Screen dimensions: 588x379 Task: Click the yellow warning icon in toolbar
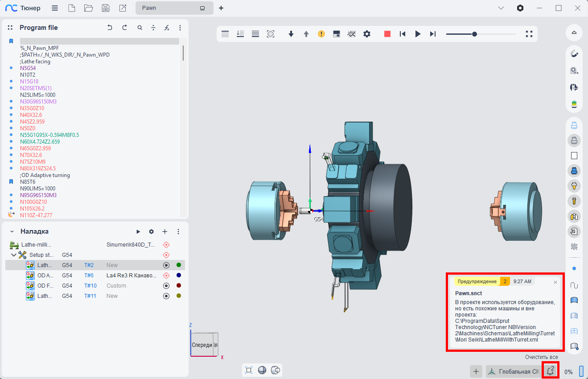coord(321,34)
